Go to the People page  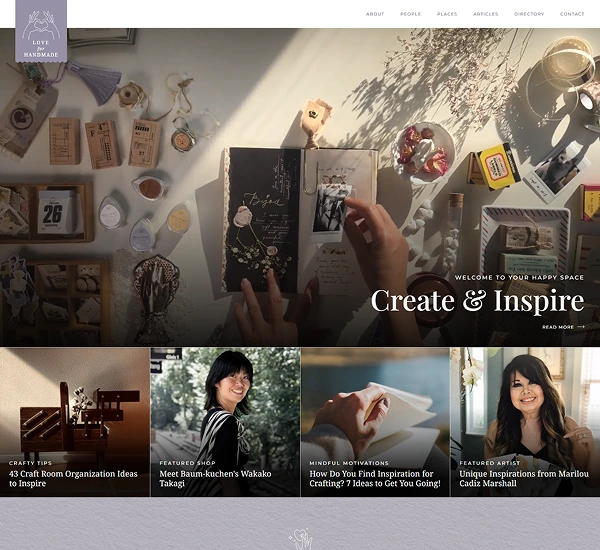(410, 14)
